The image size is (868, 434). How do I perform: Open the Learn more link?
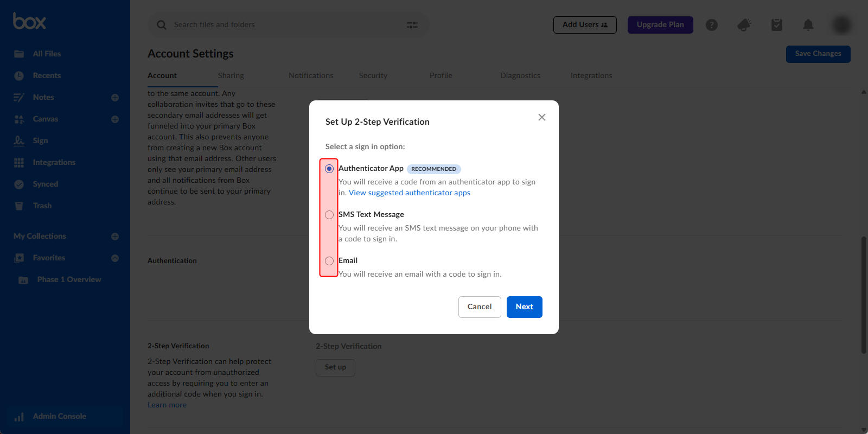pyautogui.click(x=167, y=405)
